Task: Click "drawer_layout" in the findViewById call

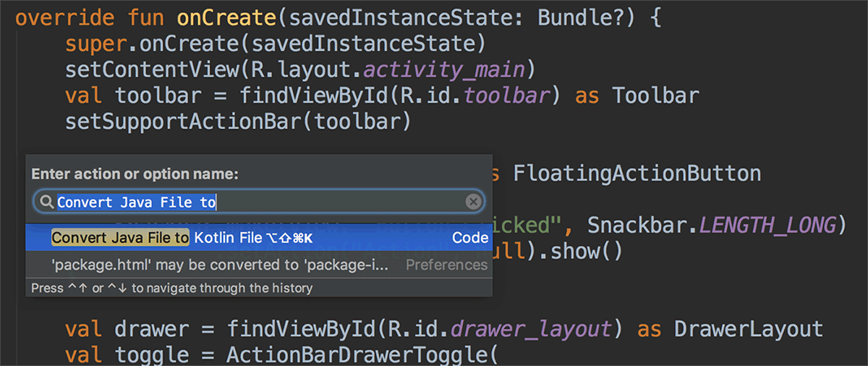Action: click(x=531, y=330)
